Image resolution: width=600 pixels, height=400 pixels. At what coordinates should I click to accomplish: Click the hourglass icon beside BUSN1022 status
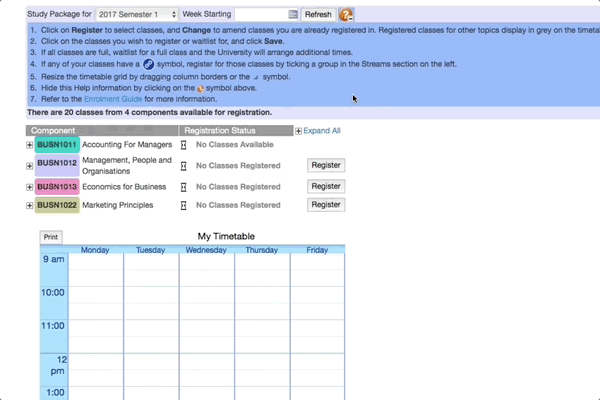(x=184, y=205)
